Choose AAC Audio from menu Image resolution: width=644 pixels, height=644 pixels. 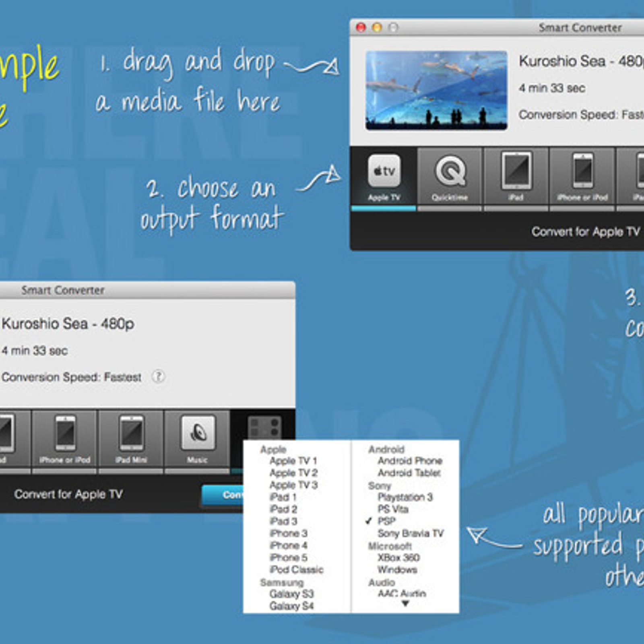pyautogui.click(x=402, y=593)
